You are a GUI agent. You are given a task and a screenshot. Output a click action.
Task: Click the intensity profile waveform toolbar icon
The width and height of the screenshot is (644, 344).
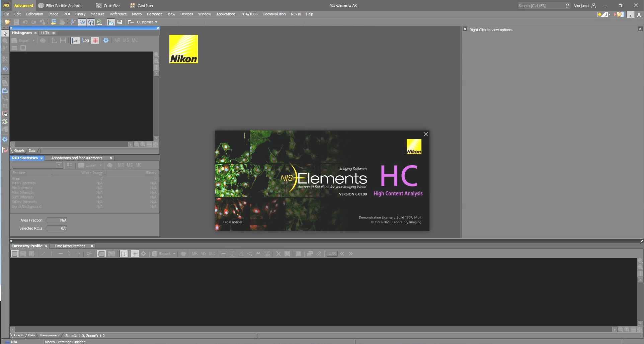point(82,22)
